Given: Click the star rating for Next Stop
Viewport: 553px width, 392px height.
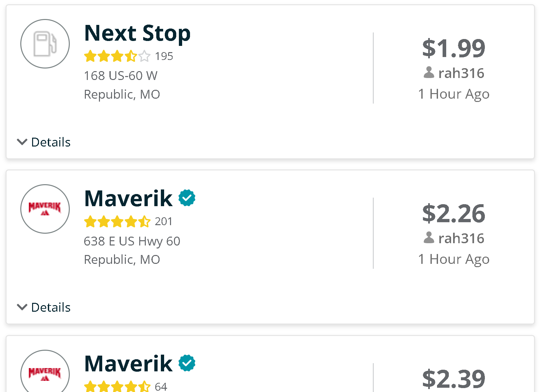Looking at the screenshot, I should pos(117,56).
